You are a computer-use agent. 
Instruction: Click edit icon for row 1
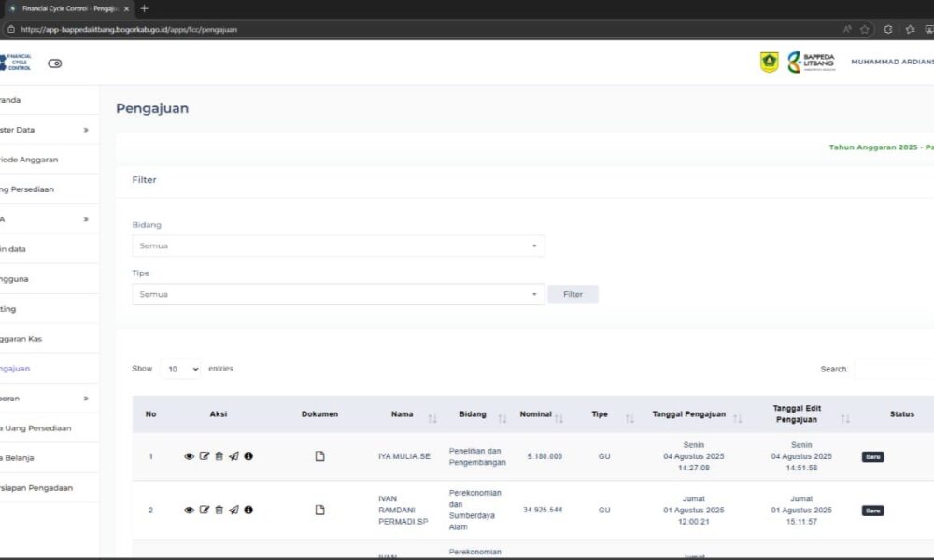point(204,456)
